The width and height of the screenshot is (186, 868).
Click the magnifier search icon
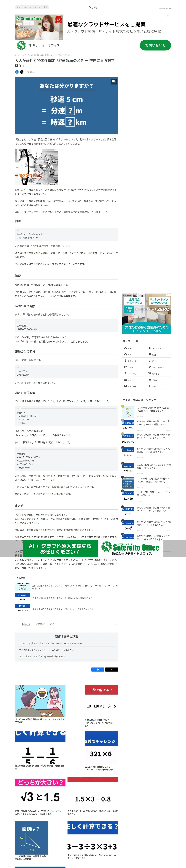(x=46, y=7)
